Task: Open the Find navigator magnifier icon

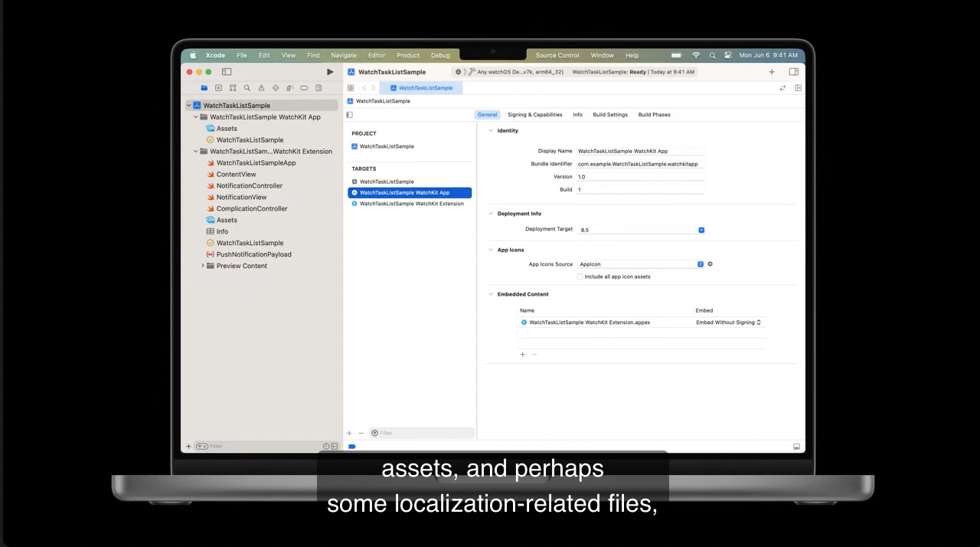Action: 247,88
